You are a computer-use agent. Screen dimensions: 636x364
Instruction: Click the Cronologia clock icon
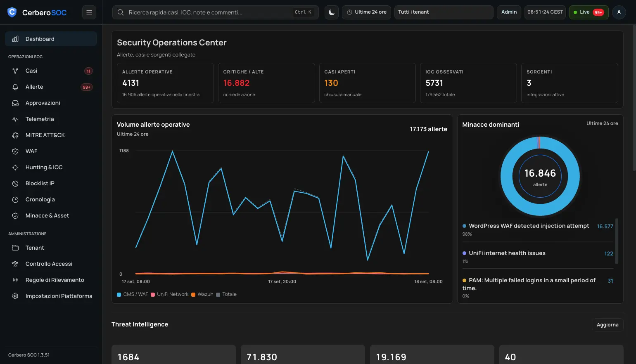coord(15,200)
